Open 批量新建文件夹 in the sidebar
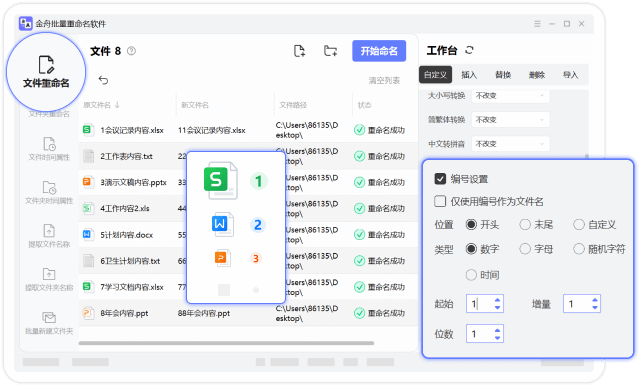The image size is (640, 386). [x=49, y=323]
